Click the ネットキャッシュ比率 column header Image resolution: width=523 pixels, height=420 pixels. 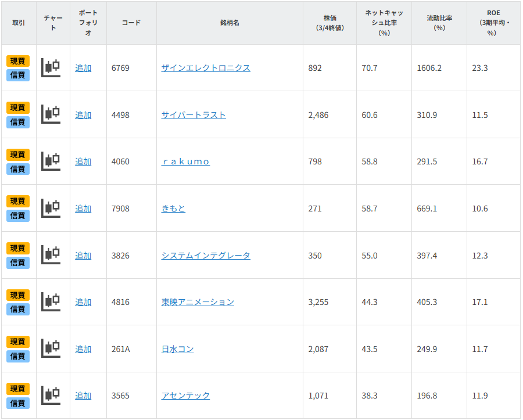(384, 23)
